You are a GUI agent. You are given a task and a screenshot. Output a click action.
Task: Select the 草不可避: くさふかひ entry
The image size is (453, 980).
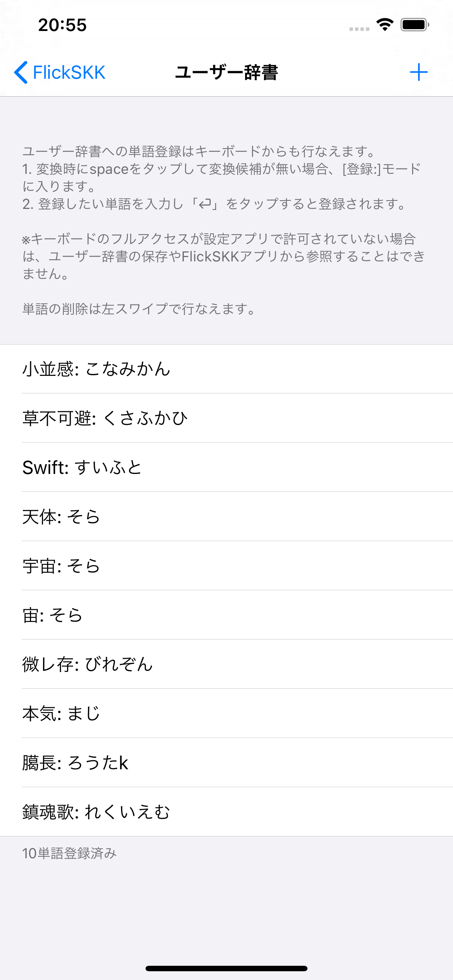(x=226, y=418)
